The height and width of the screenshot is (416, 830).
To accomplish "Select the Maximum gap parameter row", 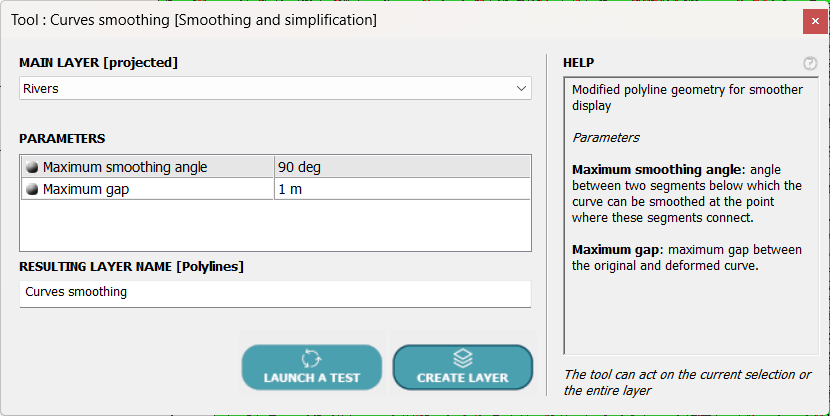I will tap(150, 189).
